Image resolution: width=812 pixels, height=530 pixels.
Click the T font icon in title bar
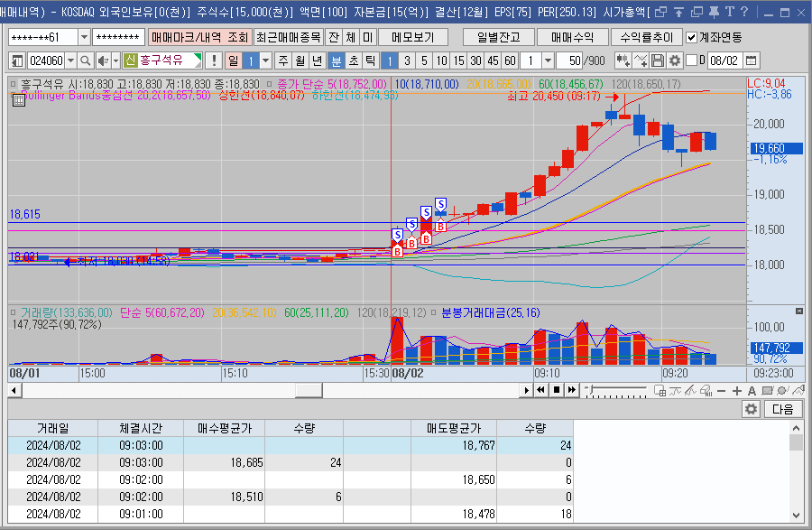(730, 12)
